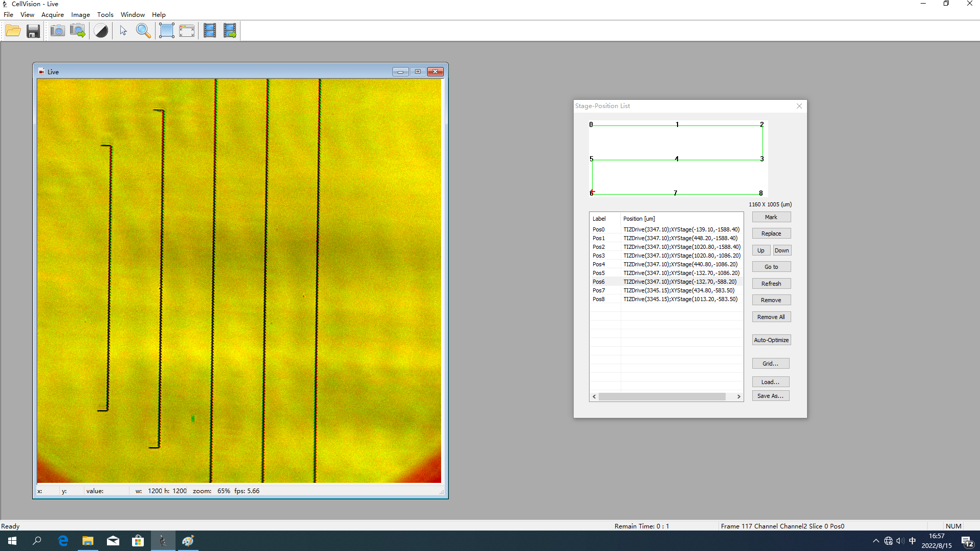Click the Mark button

coord(771,217)
